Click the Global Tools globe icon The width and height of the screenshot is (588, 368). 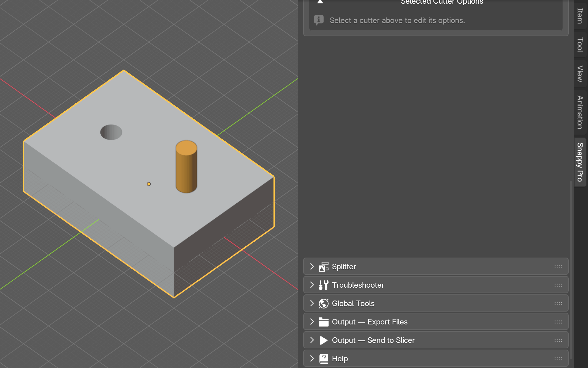(323, 303)
